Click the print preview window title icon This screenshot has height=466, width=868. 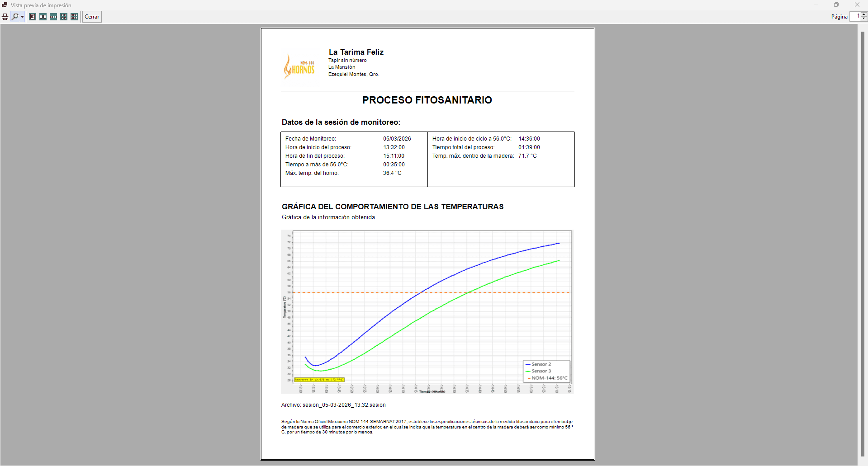pyautogui.click(x=5, y=5)
